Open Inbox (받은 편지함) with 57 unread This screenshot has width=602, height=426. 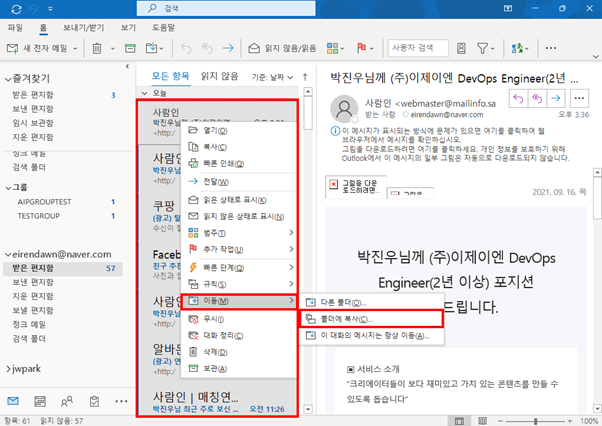click(63, 268)
